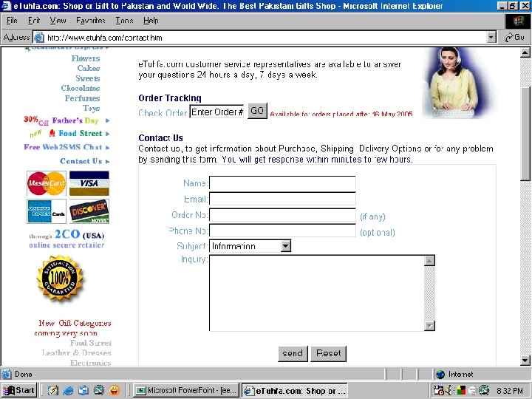Viewport: 532px width, 399px height.
Task: Click the Outlook Express quick launch icon
Action: [83, 391]
